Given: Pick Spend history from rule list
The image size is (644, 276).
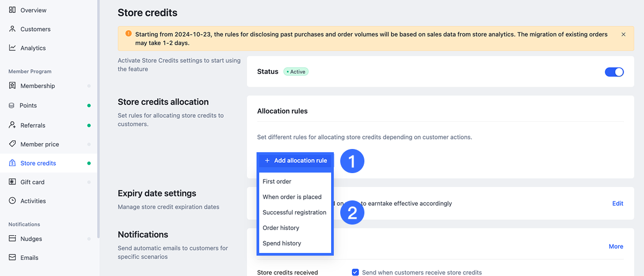Looking at the screenshot, I should pyautogui.click(x=282, y=243).
